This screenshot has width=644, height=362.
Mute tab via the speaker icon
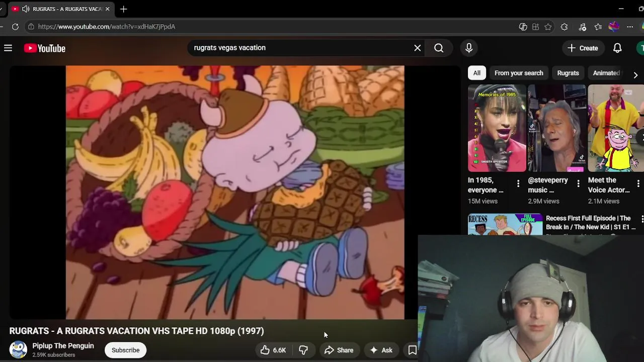tap(26, 9)
